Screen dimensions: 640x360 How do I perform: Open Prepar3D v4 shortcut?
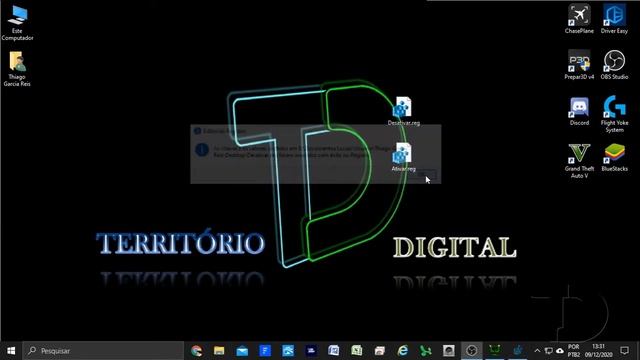[579, 65]
